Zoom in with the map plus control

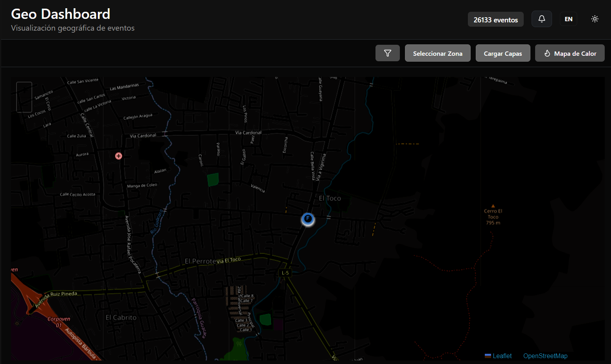24,90
